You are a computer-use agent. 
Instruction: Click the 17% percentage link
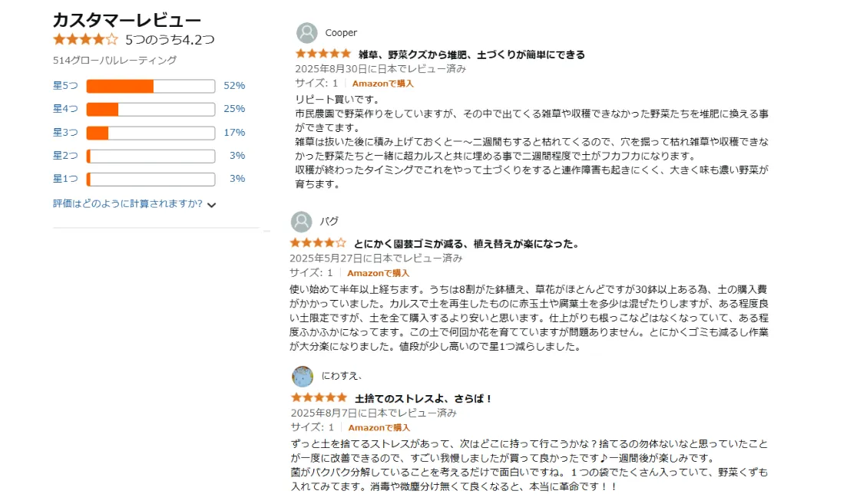click(234, 133)
